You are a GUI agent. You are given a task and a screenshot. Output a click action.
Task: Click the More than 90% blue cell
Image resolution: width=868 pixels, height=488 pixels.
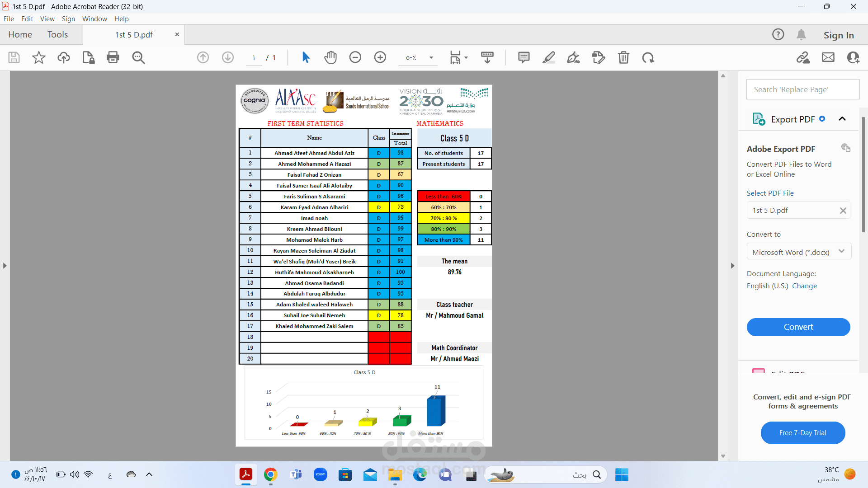[x=443, y=240]
